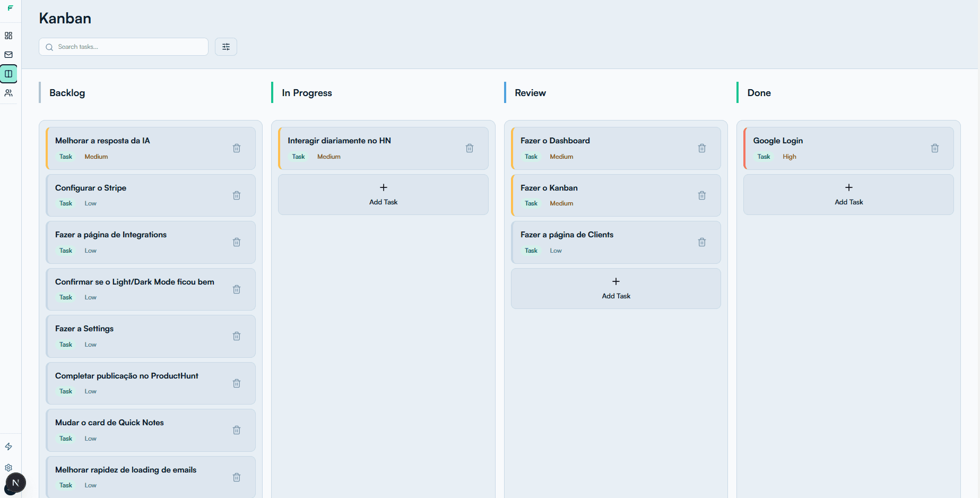Delete the 'Melhorar a resposta da IA' task
This screenshot has width=980, height=498.
point(237,148)
